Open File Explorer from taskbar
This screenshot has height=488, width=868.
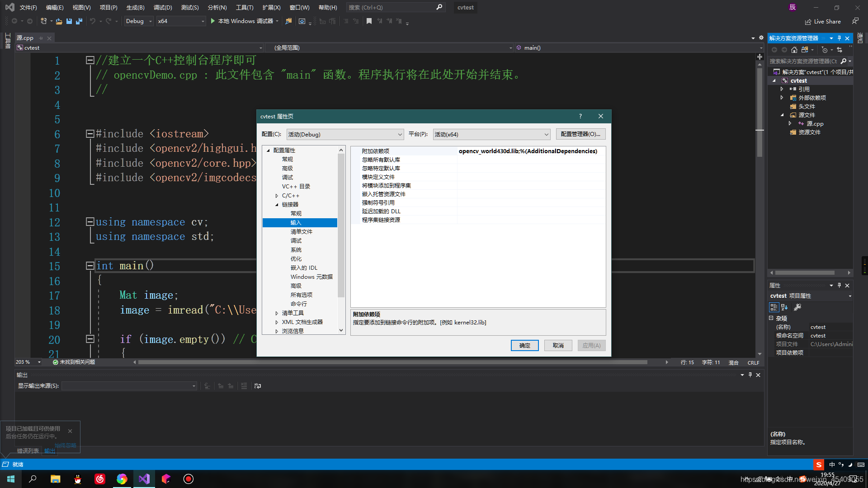pyautogui.click(x=55, y=479)
